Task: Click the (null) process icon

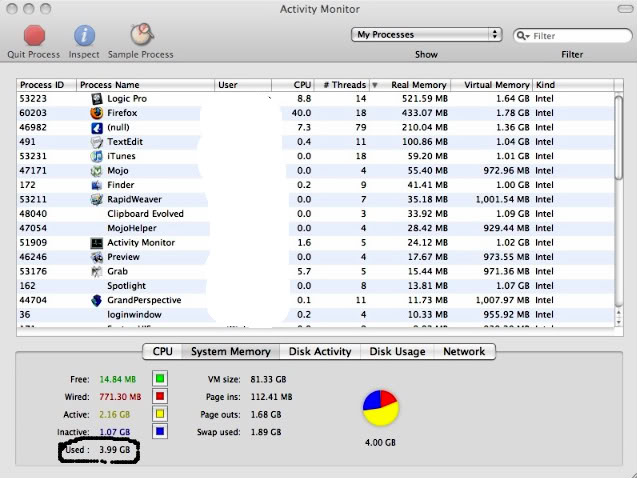Action: click(97, 128)
